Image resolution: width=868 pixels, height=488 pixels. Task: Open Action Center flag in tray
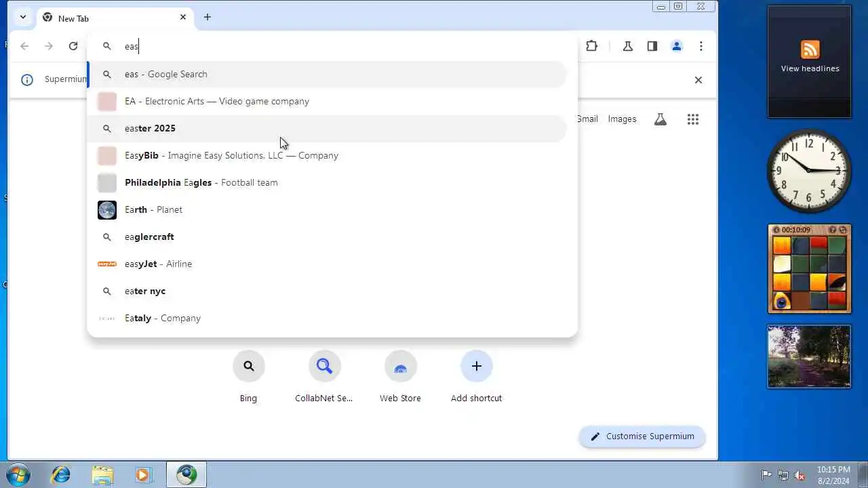point(766,475)
